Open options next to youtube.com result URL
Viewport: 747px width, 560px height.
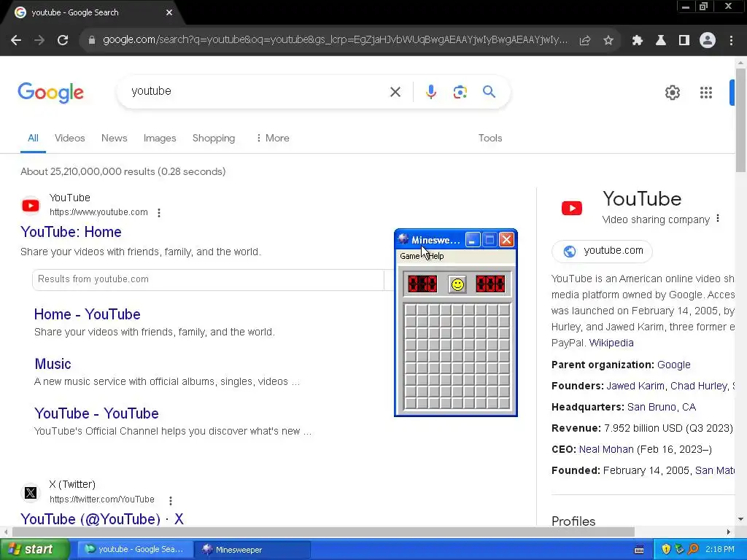(159, 213)
